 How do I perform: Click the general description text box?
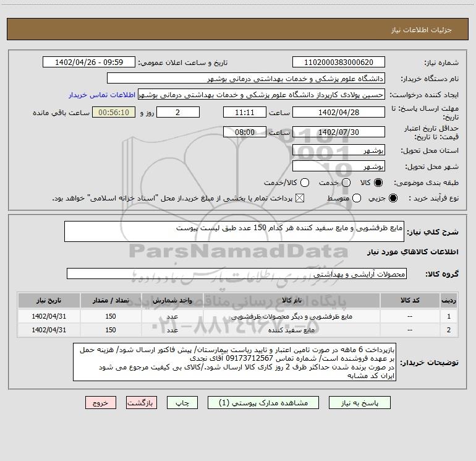[x=234, y=231]
